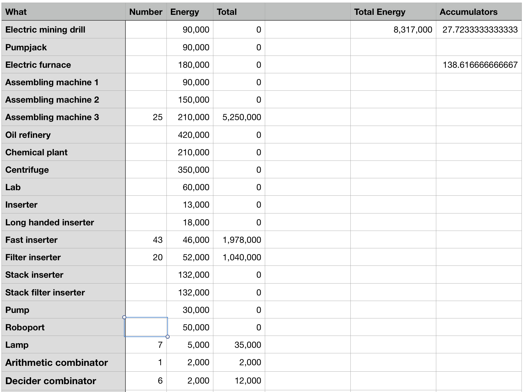
Task: Click the empty Number cell for Pumpjack
Action: (x=146, y=47)
